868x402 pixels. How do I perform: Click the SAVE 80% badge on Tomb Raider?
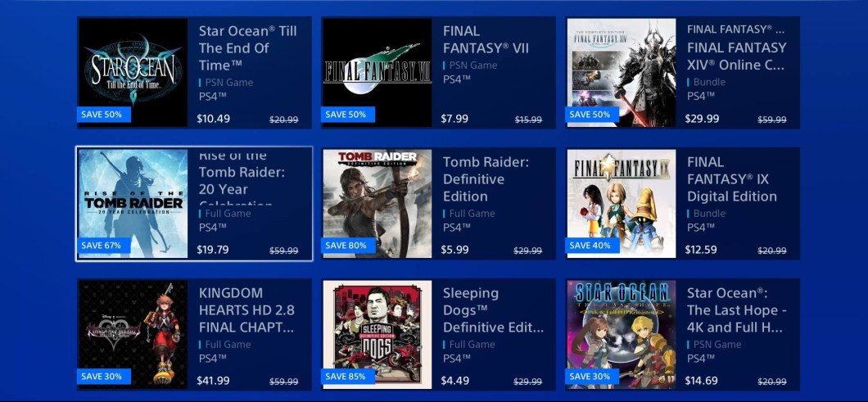click(x=348, y=246)
